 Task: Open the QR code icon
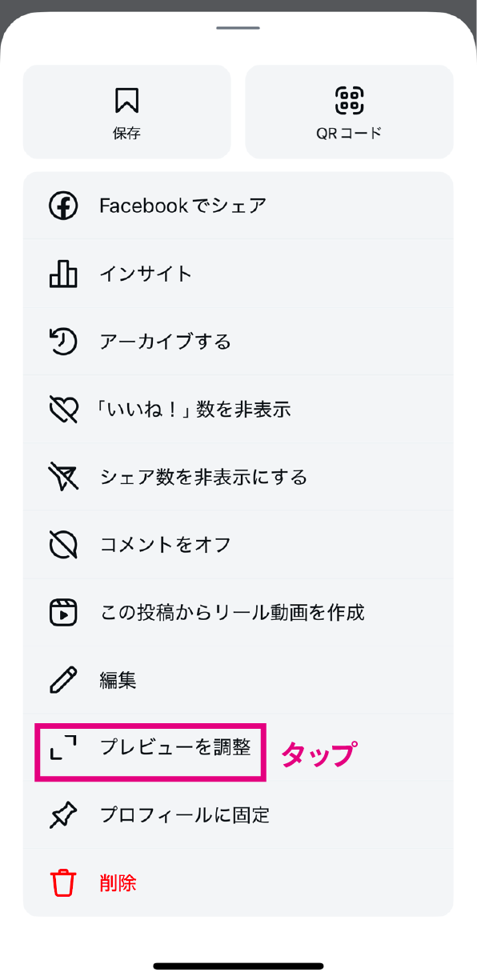(x=349, y=100)
